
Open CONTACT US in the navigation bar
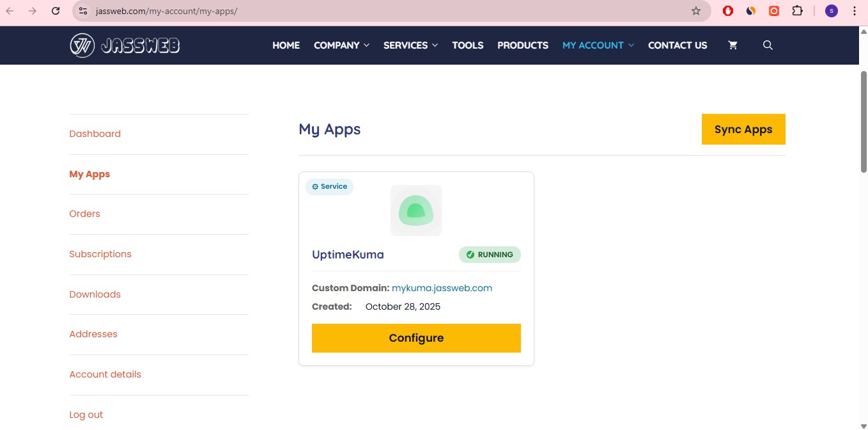(678, 45)
